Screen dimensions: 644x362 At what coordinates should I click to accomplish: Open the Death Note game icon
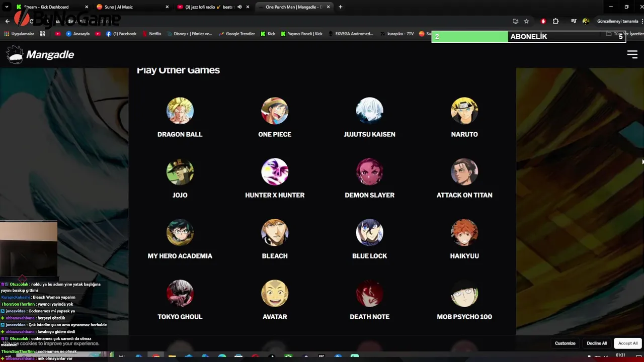[x=369, y=293]
